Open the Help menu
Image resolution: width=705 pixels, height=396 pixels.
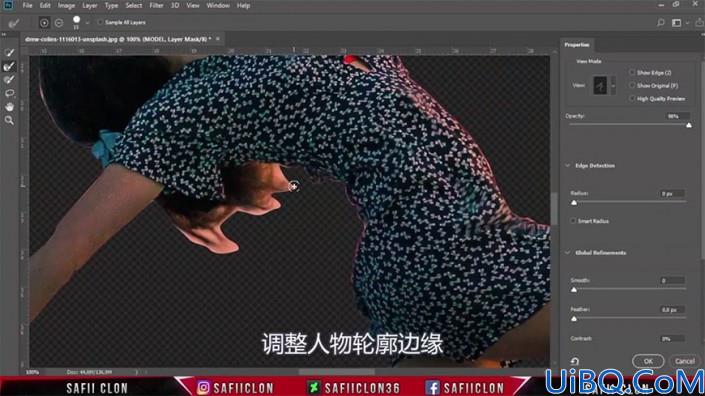pos(243,5)
